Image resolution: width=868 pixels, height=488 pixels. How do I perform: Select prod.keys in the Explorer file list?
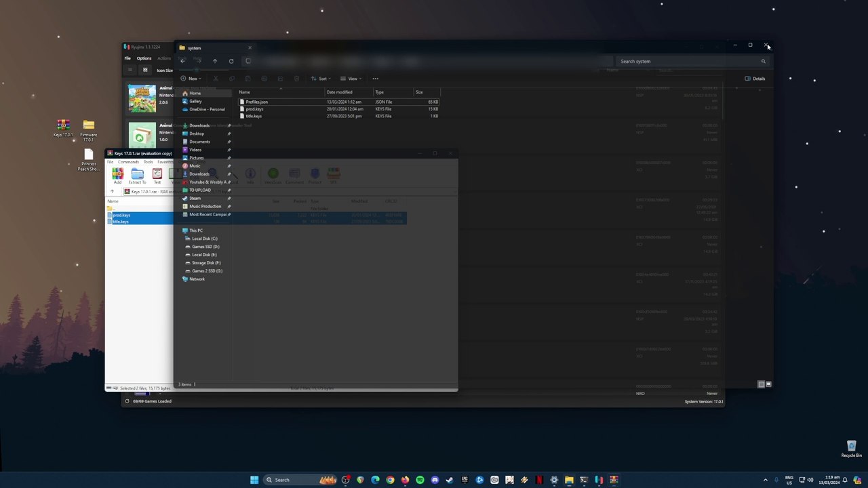(x=339, y=109)
